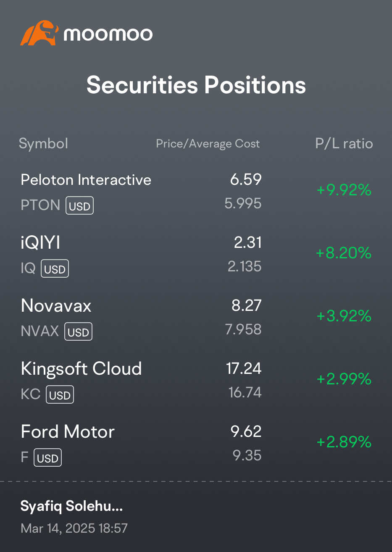This screenshot has height=552, width=392.
Task: Click the Securities Positions title
Action: pos(196,85)
